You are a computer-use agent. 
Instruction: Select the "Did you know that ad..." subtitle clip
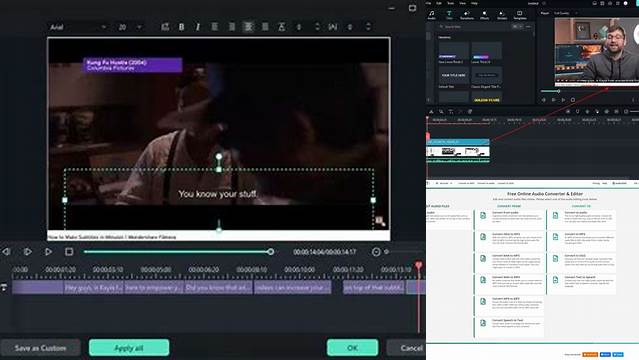pos(218,287)
